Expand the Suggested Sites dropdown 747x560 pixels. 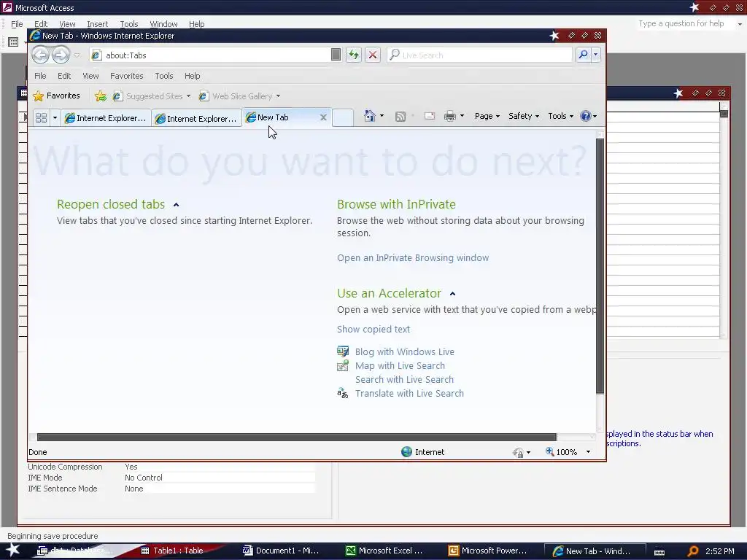click(x=189, y=96)
